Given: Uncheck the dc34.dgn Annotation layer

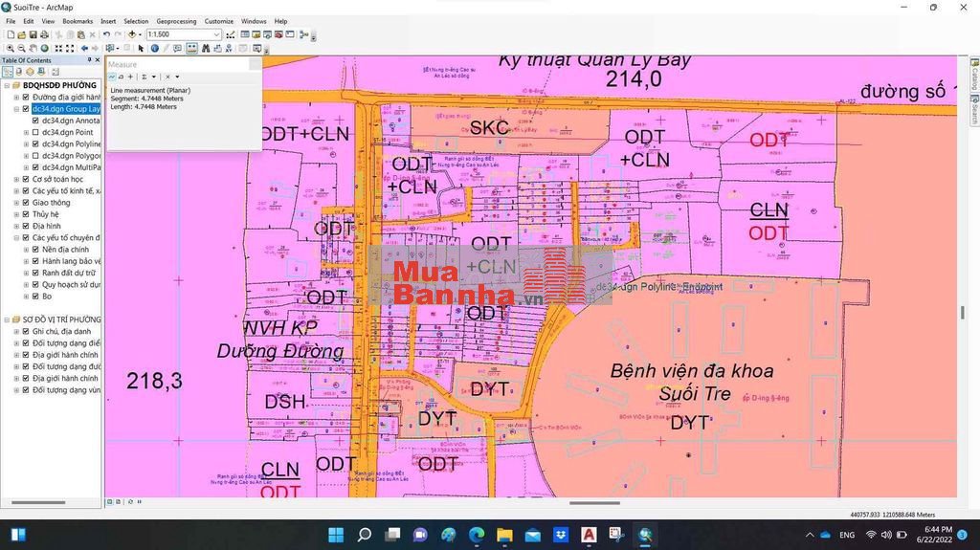Looking at the screenshot, I should 35,121.
